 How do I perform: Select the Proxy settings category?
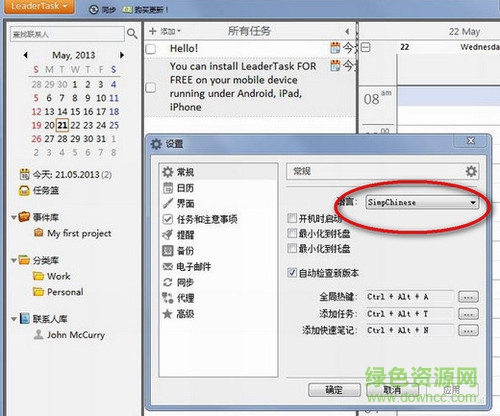(218, 298)
